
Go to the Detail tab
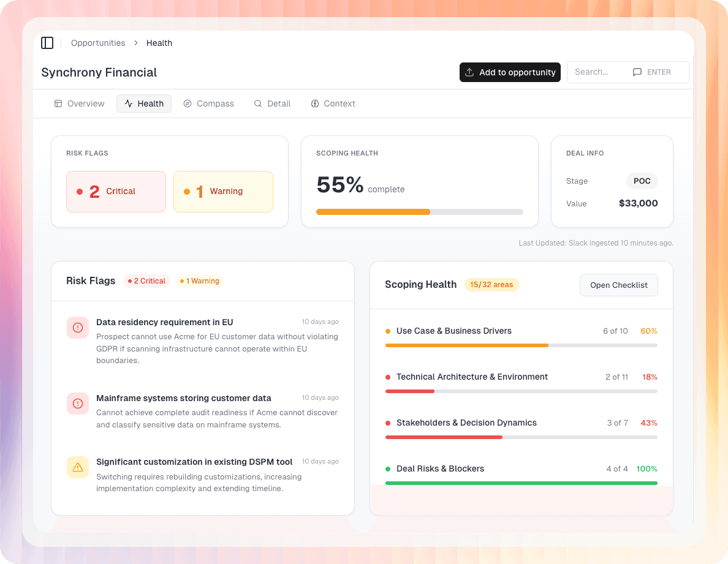tap(272, 103)
